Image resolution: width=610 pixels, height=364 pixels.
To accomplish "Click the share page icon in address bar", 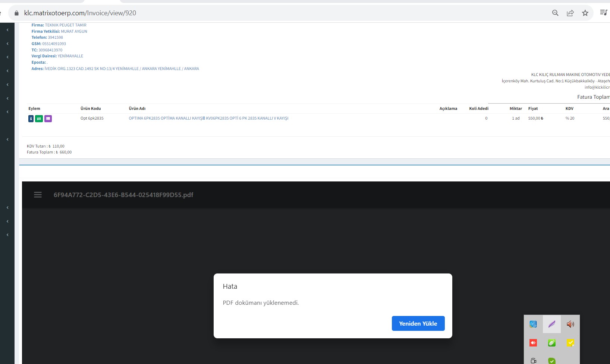I will [x=570, y=13].
